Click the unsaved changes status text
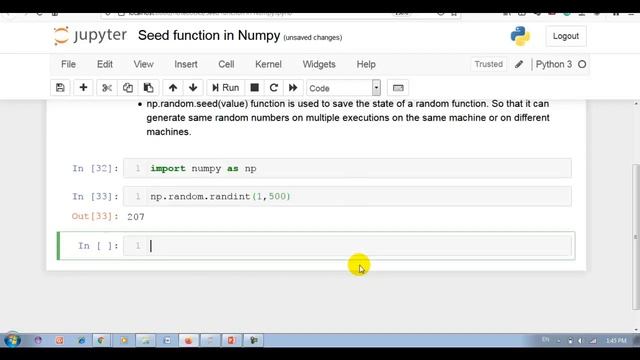Image resolution: width=640 pixels, height=360 pixels. click(313, 38)
